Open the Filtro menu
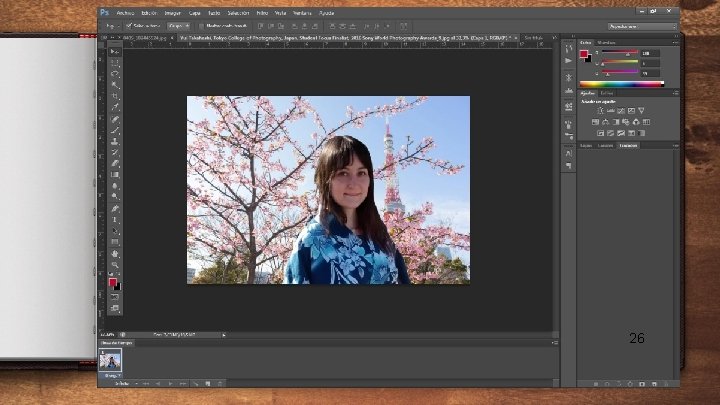 tap(262, 13)
